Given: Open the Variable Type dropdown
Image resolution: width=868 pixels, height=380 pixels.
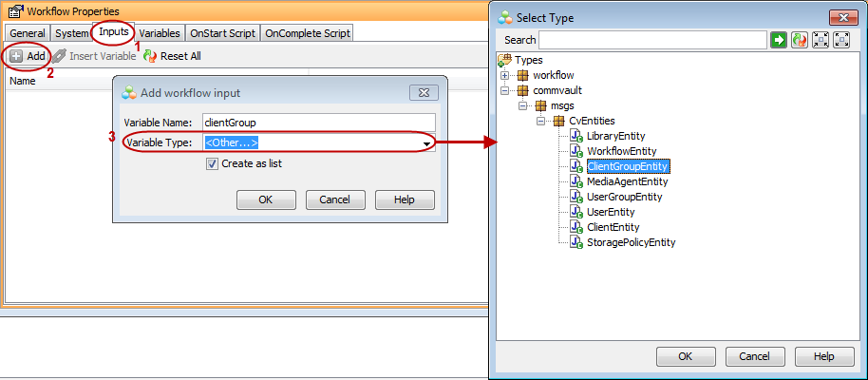Looking at the screenshot, I should coord(428,142).
